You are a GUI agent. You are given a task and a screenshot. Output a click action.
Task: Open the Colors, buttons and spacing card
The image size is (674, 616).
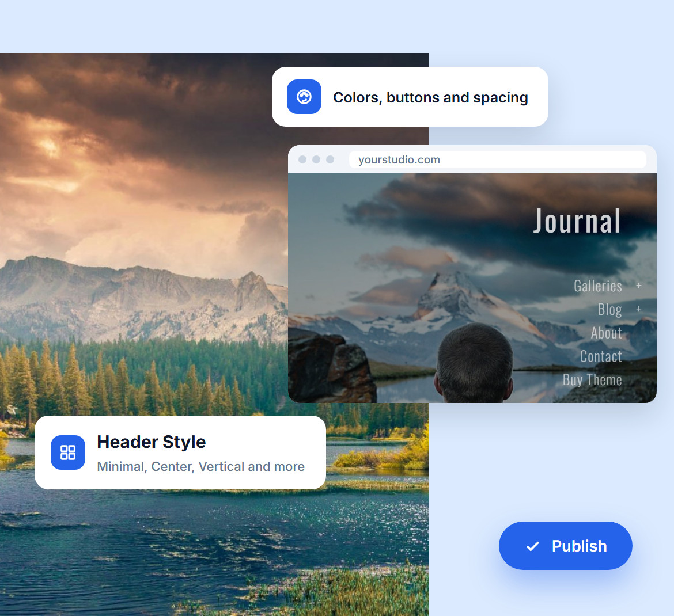pyautogui.click(x=410, y=97)
